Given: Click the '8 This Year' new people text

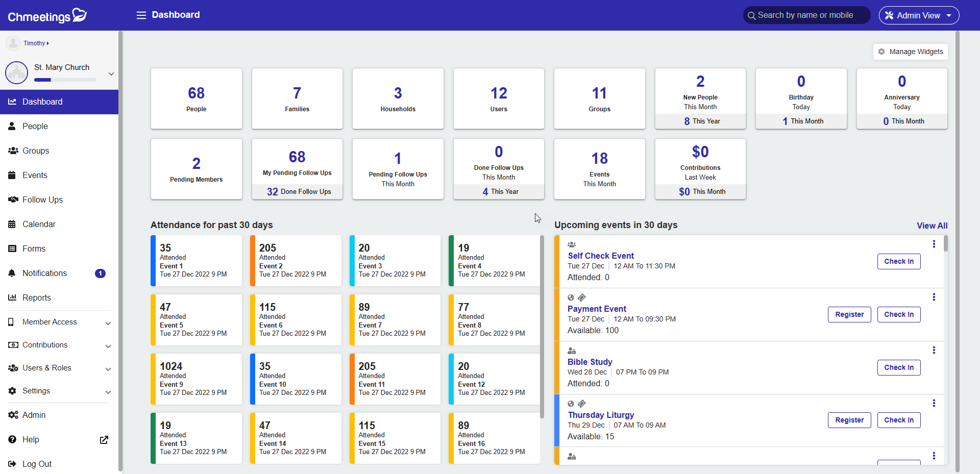Looking at the screenshot, I should (702, 121).
